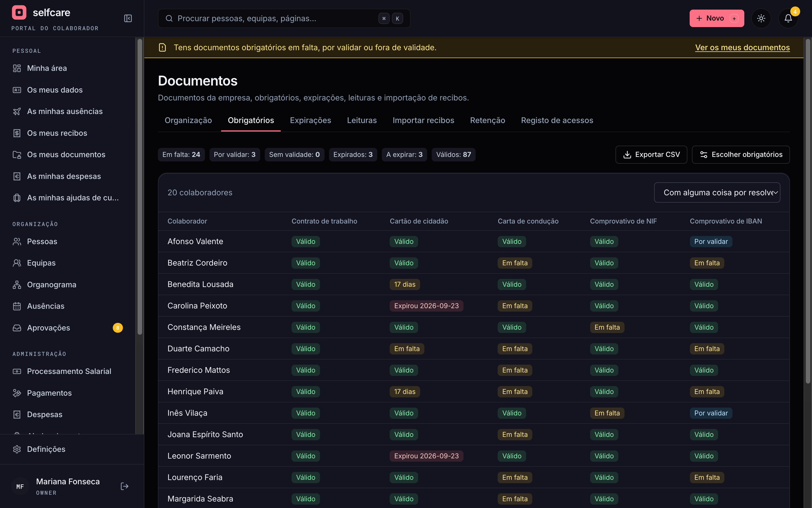The image size is (812, 508).
Task: Open Processamento Salarial
Action: click(67, 371)
